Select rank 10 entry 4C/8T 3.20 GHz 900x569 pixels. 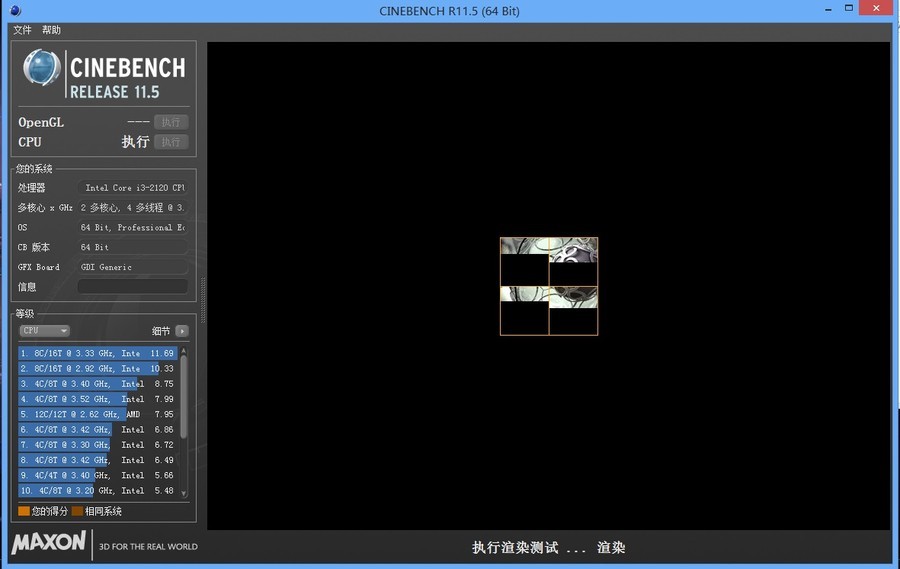tap(97, 490)
